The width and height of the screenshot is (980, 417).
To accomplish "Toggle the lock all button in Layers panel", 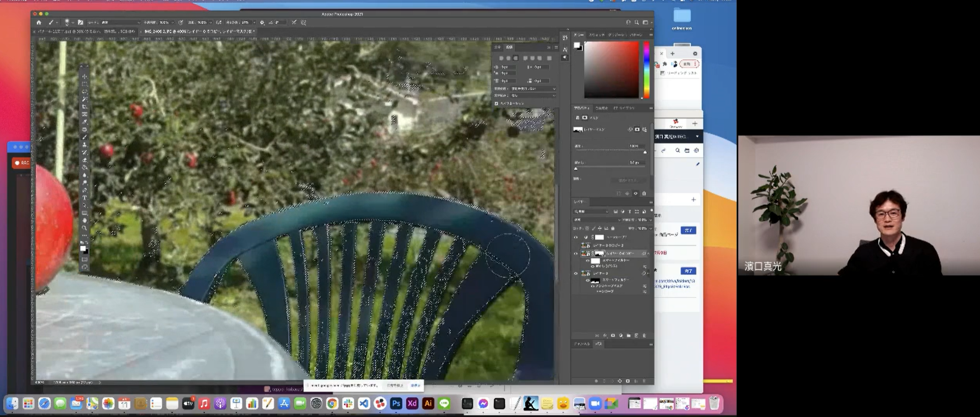I will click(612, 228).
